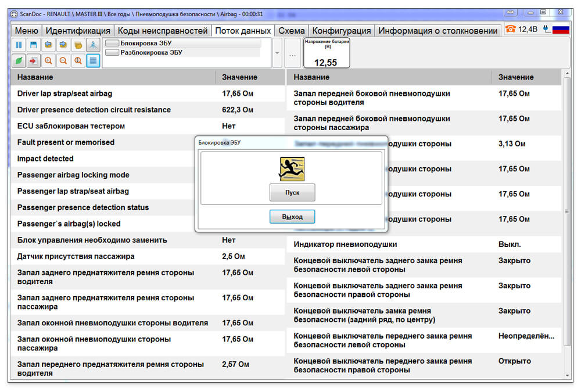Screen dimensions: 581x392
Task: Switch to the Конфигурация tab
Action: (342, 31)
